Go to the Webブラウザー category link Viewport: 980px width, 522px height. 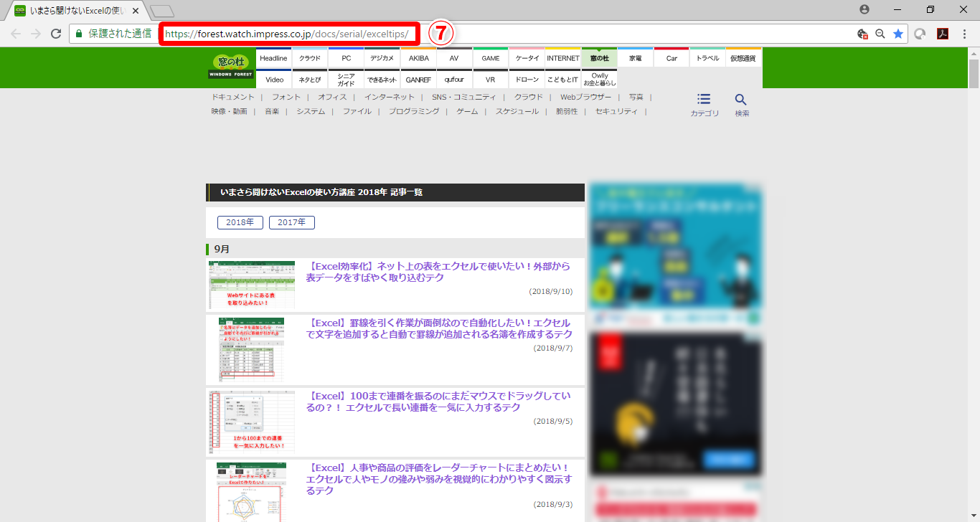pos(586,97)
